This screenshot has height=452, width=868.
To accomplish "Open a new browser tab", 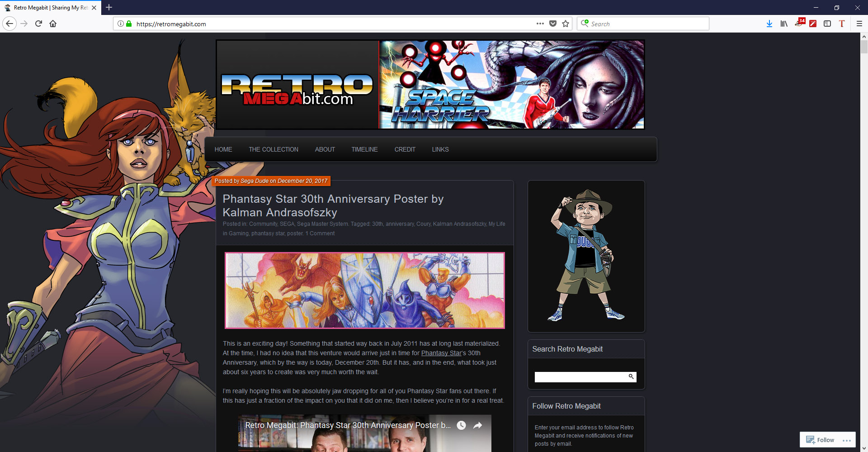I will pyautogui.click(x=109, y=7).
